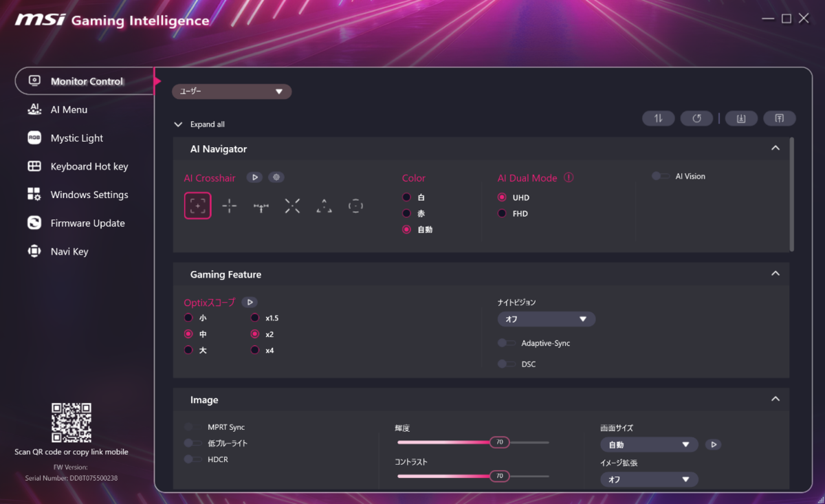Select the 赤 crosshair color
This screenshot has width=825, height=504.
(406, 213)
